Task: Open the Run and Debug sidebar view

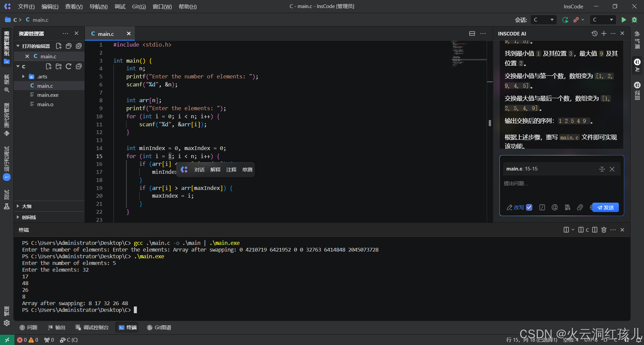Action: [x=7, y=163]
